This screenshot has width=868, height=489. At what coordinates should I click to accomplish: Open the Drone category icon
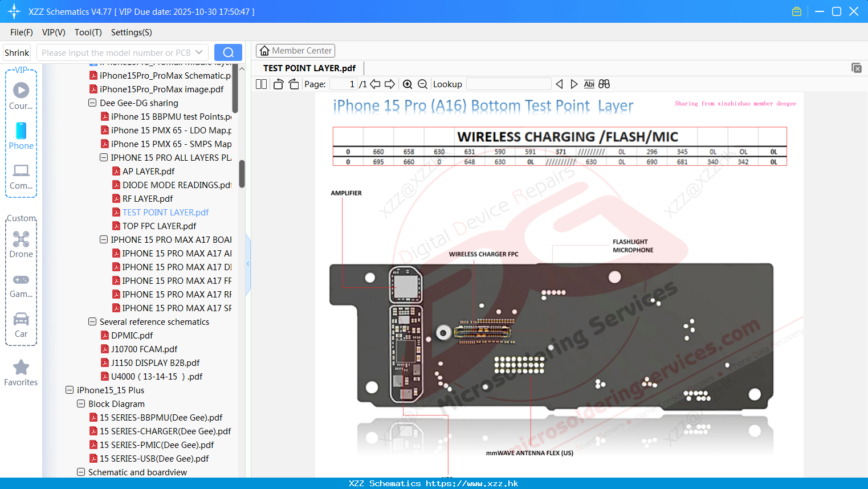21,239
